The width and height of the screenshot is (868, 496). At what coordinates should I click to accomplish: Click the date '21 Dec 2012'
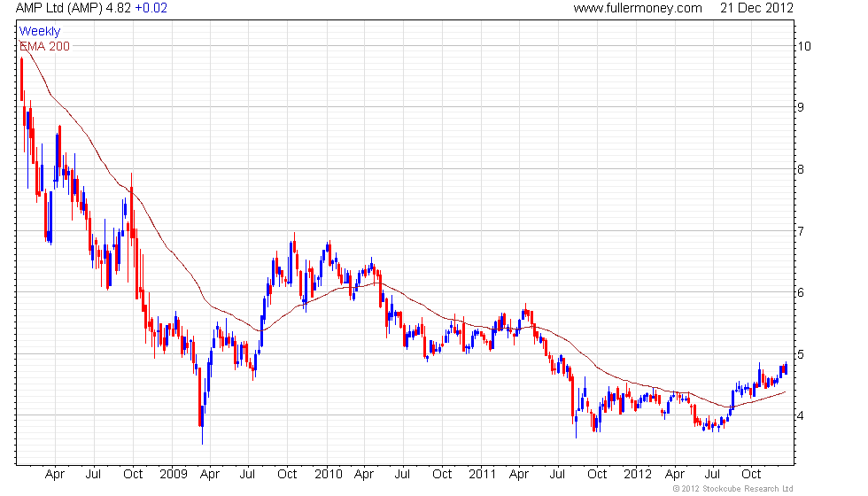(x=756, y=8)
